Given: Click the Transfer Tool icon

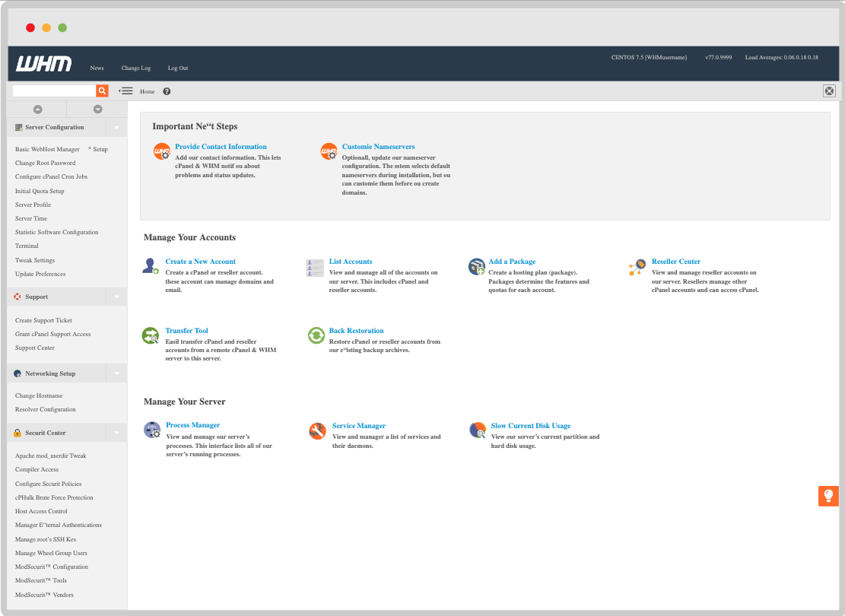Looking at the screenshot, I should pyautogui.click(x=151, y=335).
